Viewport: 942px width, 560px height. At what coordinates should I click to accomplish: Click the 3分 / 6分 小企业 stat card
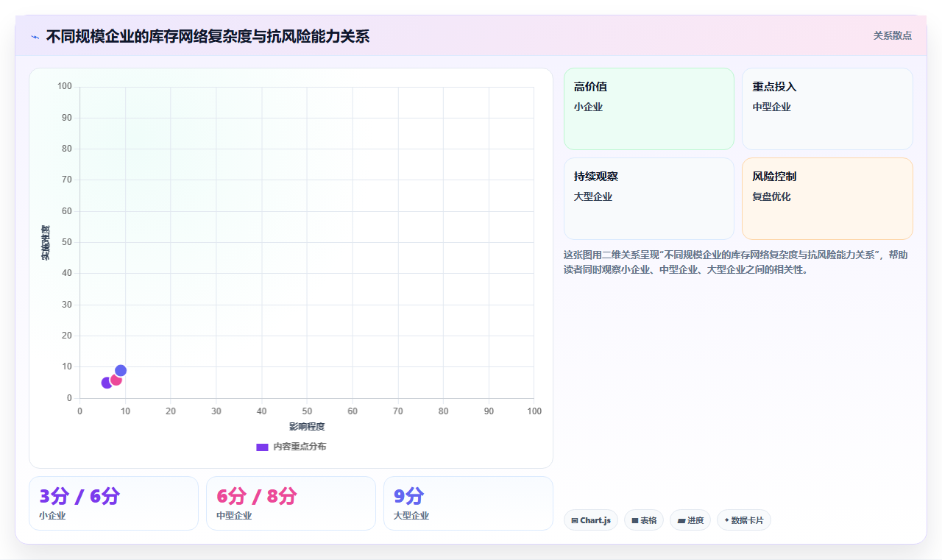point(113,503)
